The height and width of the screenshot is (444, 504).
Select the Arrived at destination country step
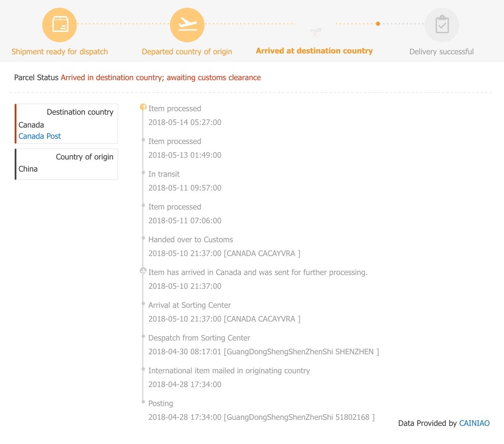(x=314, y=51)
